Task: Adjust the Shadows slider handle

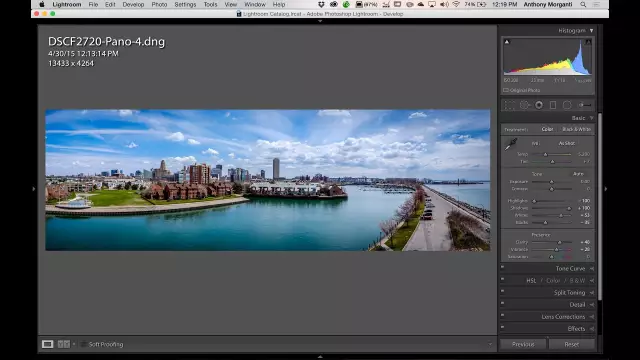Action: point(569,208)
